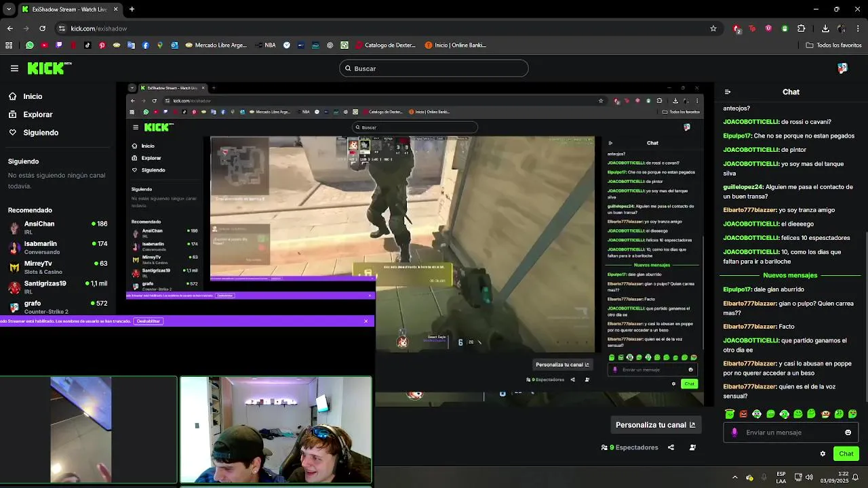This screenshot has height=488, width=868.
Task: Jump to Nuevos mensajes divider in chat
Action: pyautogui.click(x=790, y=275)
